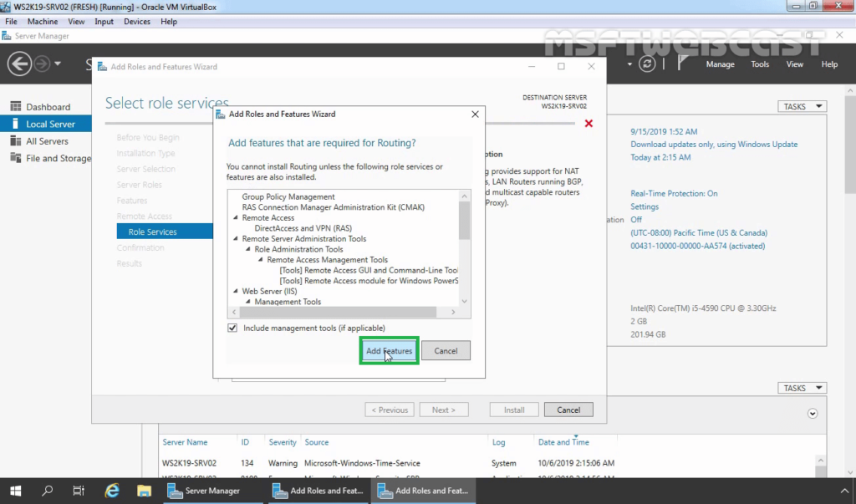The height and width of the screenshot is (504, 856).
Task: Collapse the Web Server (IIS) node
Action: pyautogui.click(x=236, y=291)
